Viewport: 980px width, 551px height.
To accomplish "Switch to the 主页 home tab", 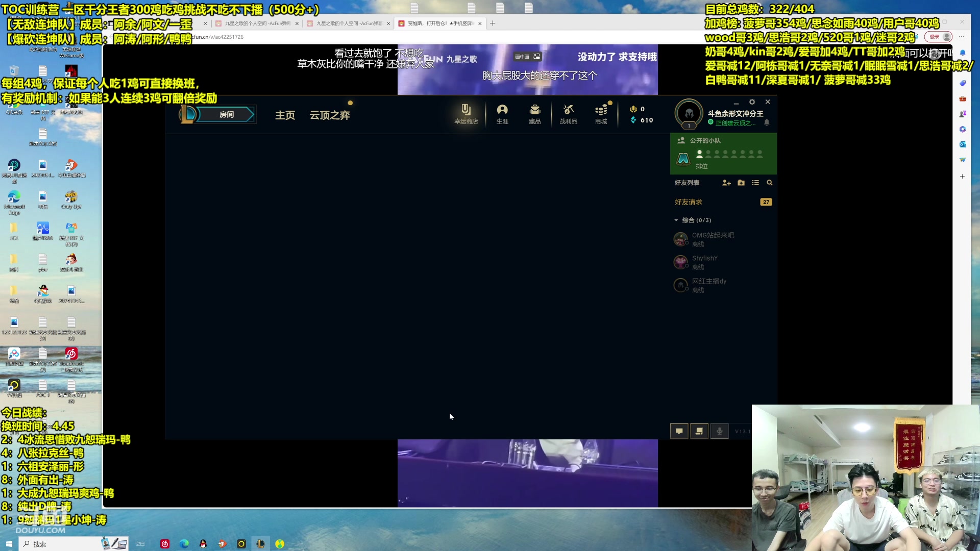I will point(285,115).
